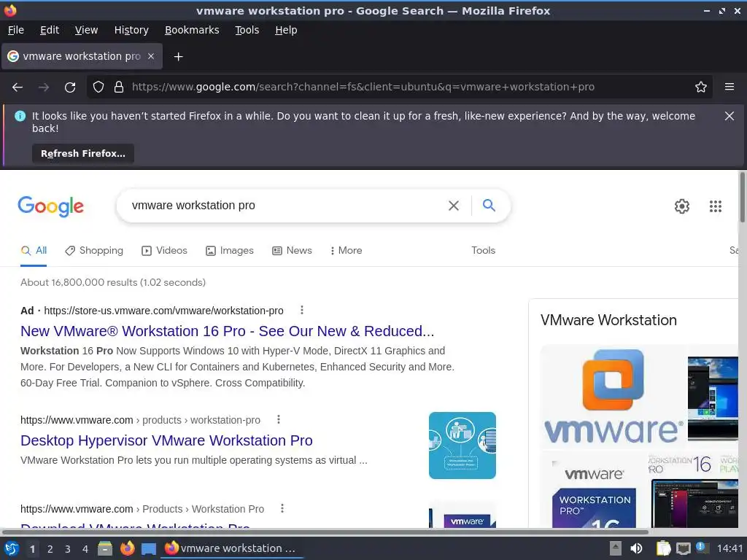Open the clipboard manager tray icon
The height and width of the screenshot is (560, 747).
pyautogui.click(x=663, y=548)
